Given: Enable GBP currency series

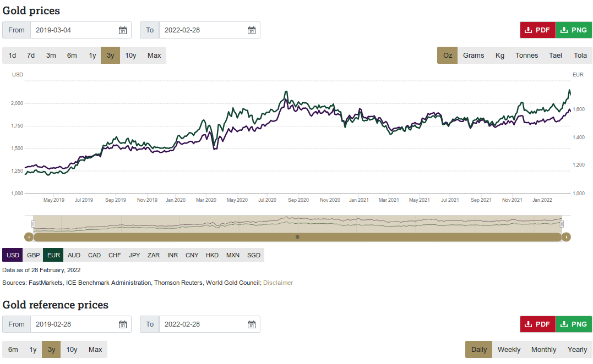Looking at the screenshot, I should (x=34, y=255).
